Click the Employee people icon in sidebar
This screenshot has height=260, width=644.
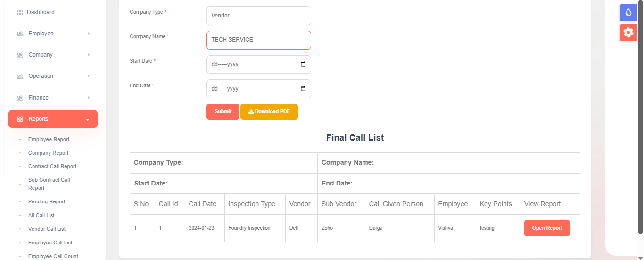[x=20, y=34]
